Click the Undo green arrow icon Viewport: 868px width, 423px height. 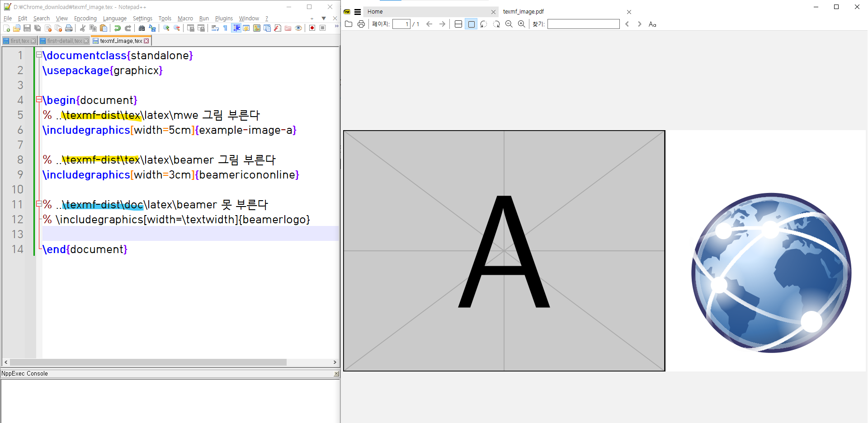click(x=117, y=28)
